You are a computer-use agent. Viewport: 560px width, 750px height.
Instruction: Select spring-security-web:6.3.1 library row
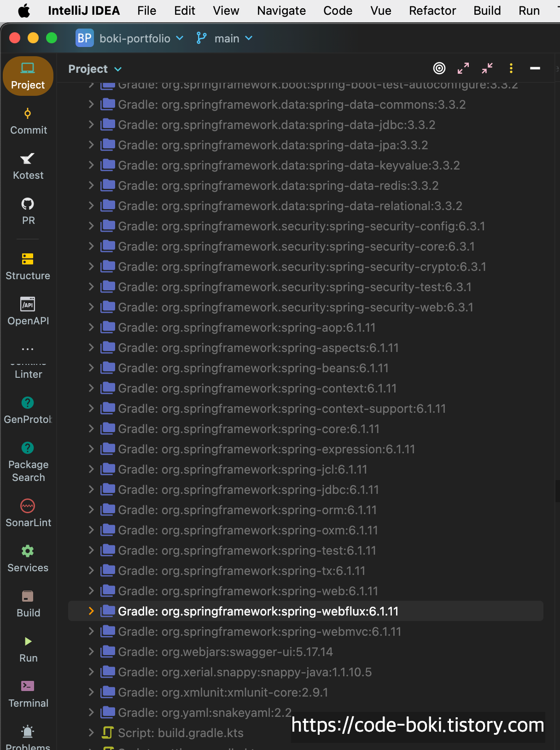tap(306, 307)
